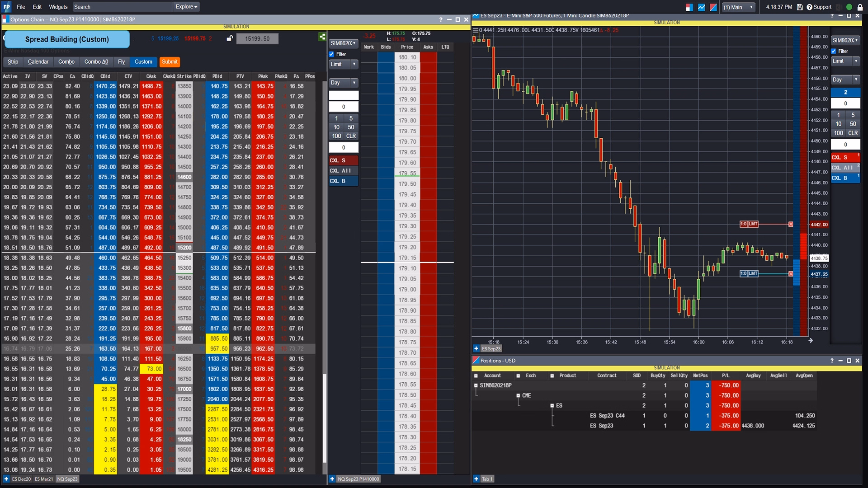Collapse the SIM8620218P account tree row
868x488 pixels.
pyautogui.click(x=476, y=385)
